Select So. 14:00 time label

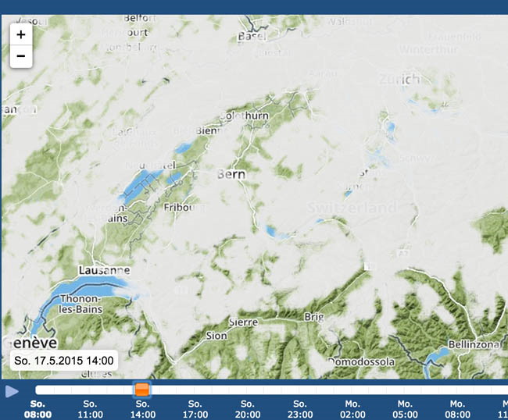pyautogui.click(x=142, y=409)
